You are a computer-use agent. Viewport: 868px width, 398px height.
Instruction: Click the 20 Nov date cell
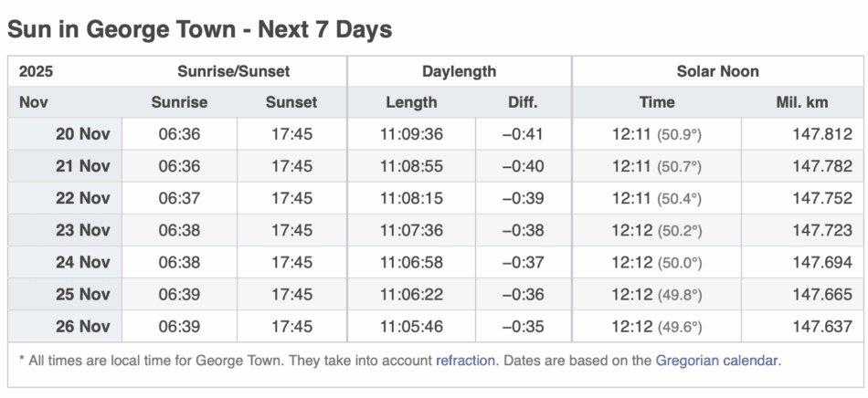pyautogui.click(x=82, y=134)
